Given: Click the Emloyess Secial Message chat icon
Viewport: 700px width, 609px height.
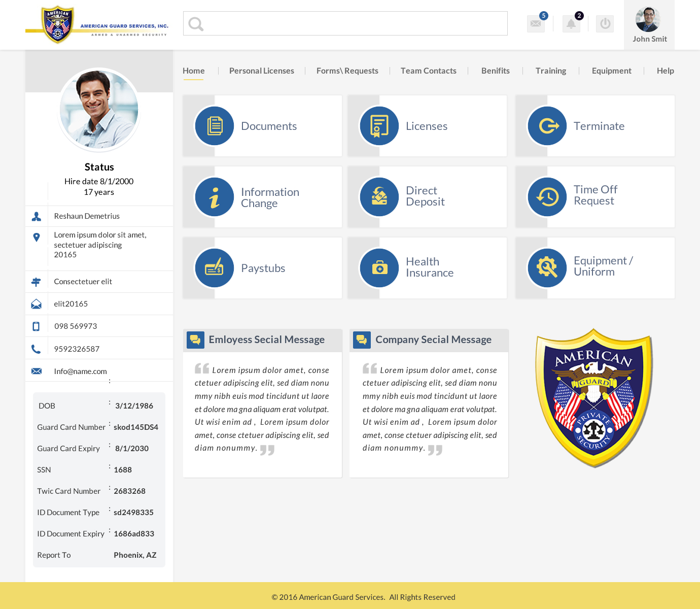Looking at the screenshot, I should pos(195,340).
